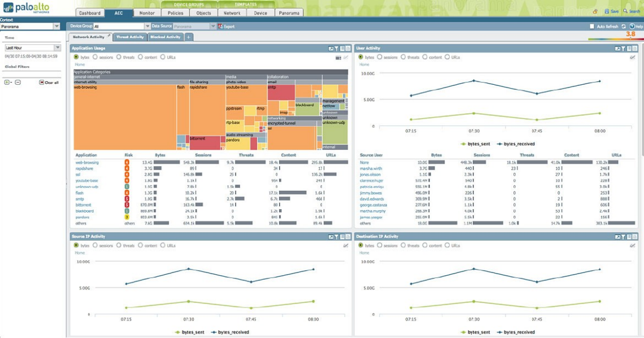Click the maximize icon in User Activity panel
644x338 pixels.
coord(618,49)
